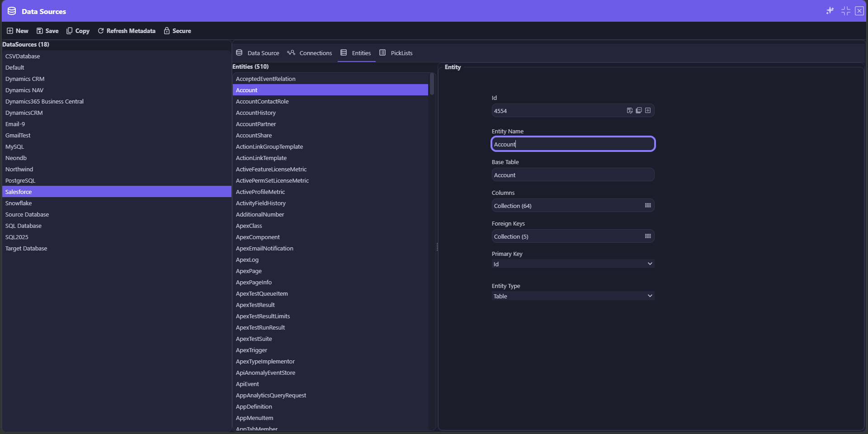Select the AccountContactRole entity

coord(330,101)
